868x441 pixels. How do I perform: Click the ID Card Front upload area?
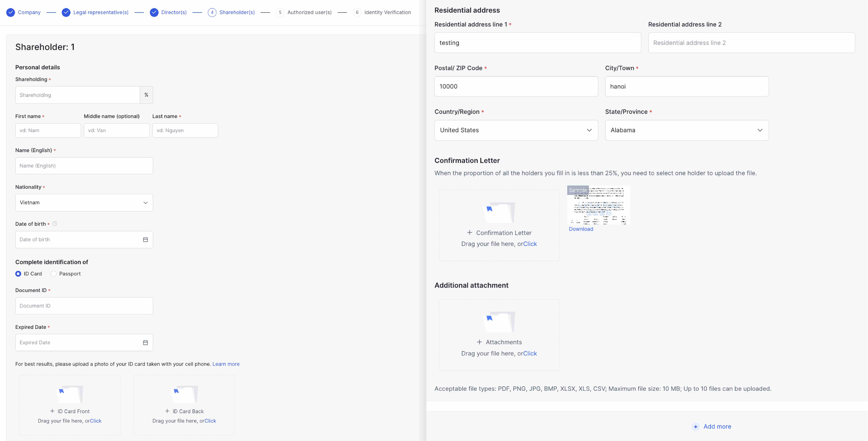(70, 405)
